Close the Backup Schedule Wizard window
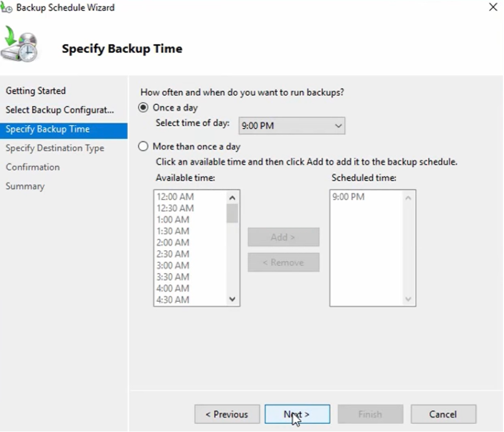Viewport: 504px width, 432px height. pos(493,8)
